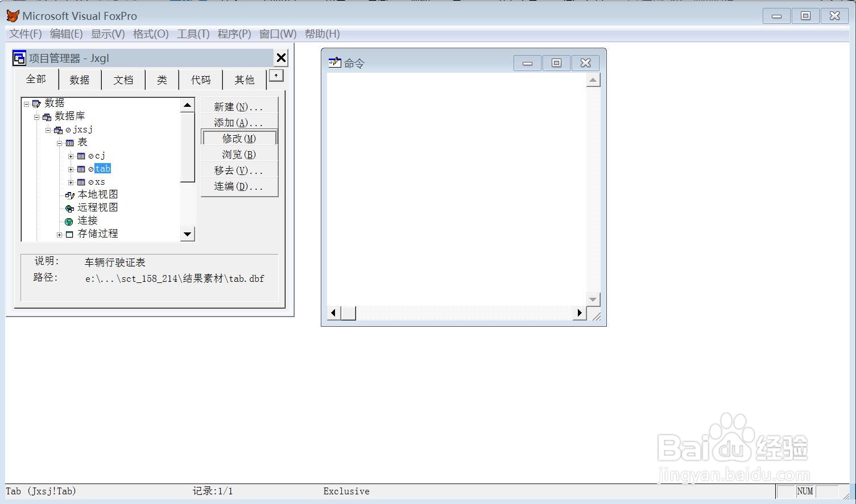Screen dimensions: 856x504
Task: Click project tree scrollbar down arrow
Action: [187, 234]
